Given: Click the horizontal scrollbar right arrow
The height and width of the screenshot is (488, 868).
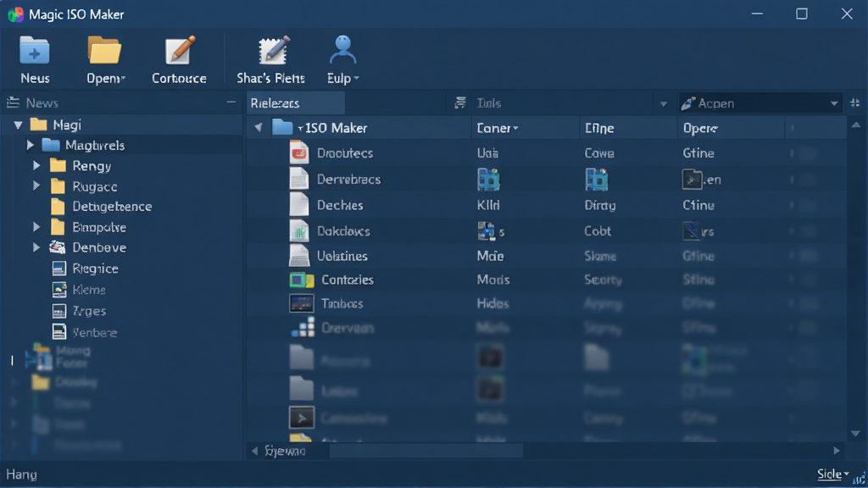Looking at the screenshot, I should [837, 451].
